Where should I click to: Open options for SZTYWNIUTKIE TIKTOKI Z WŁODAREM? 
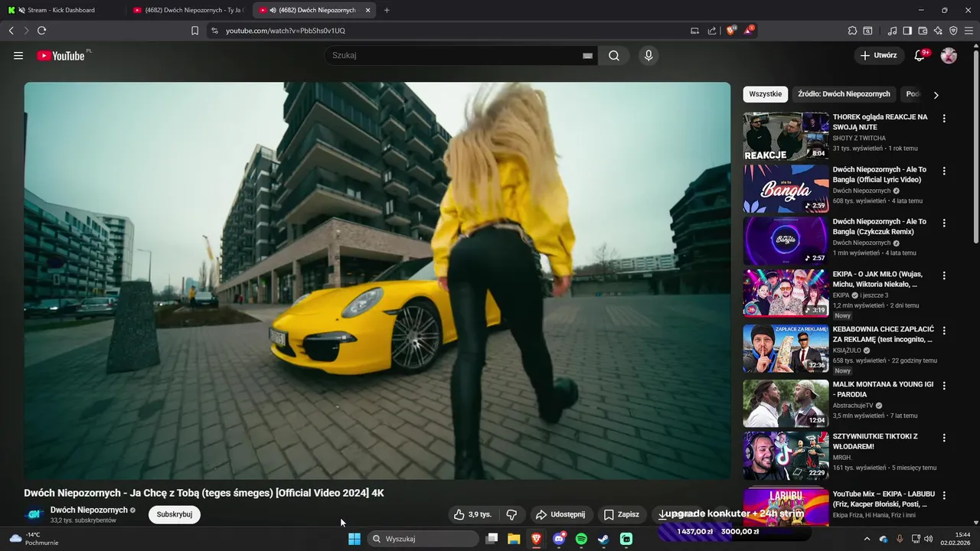pyautogui.click(x=944, y=438)
